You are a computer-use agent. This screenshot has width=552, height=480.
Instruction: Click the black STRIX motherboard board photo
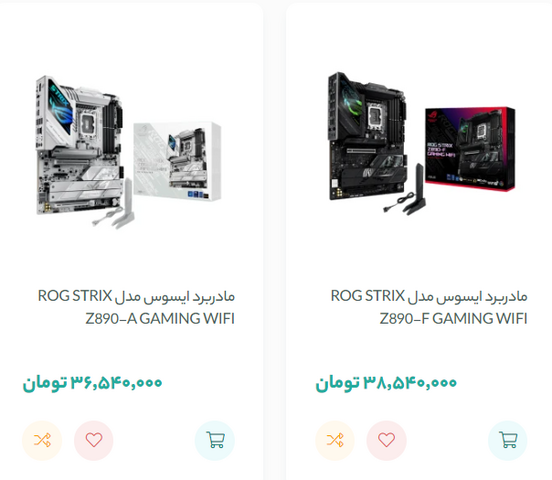[x=368, y=136]
